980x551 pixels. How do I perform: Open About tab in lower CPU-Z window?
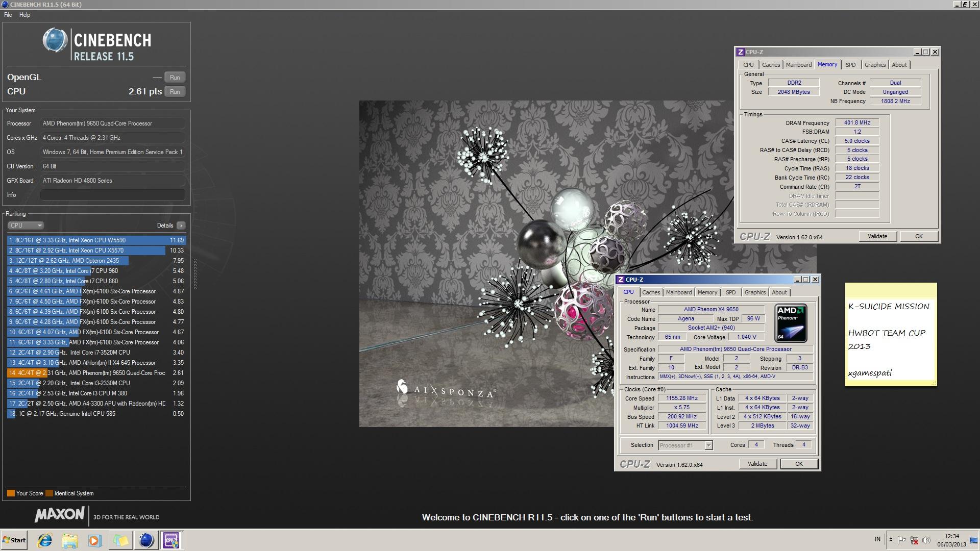click(x=779, y=292)
